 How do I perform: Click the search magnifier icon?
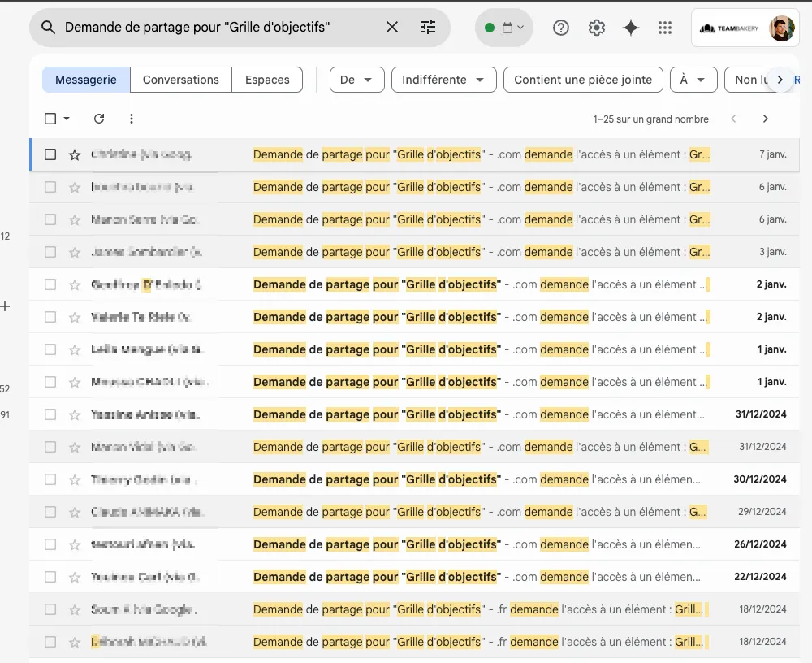coord(48,28)
